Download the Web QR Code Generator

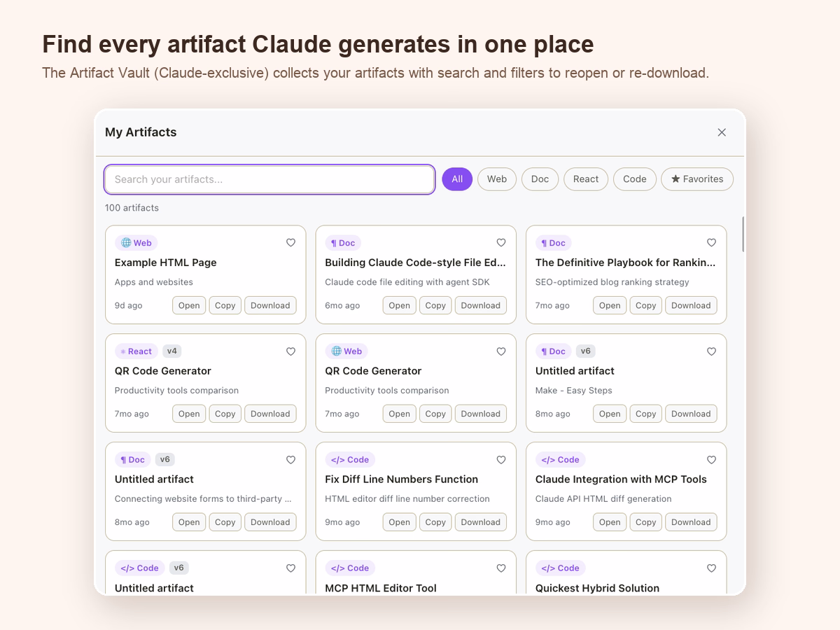481,414
